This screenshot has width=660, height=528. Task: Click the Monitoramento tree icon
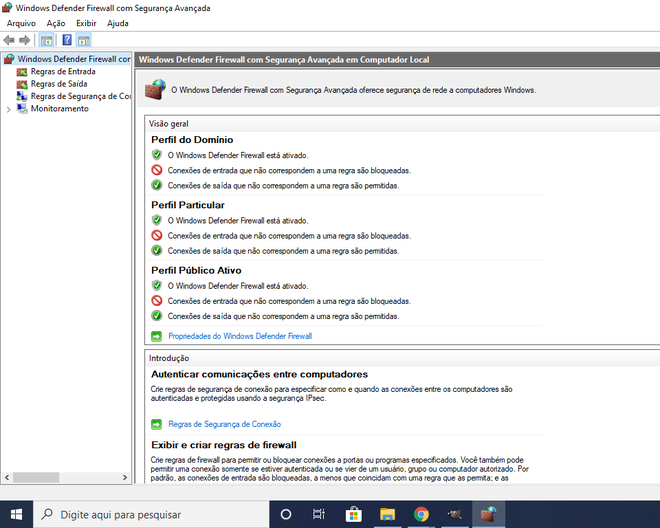22,109
